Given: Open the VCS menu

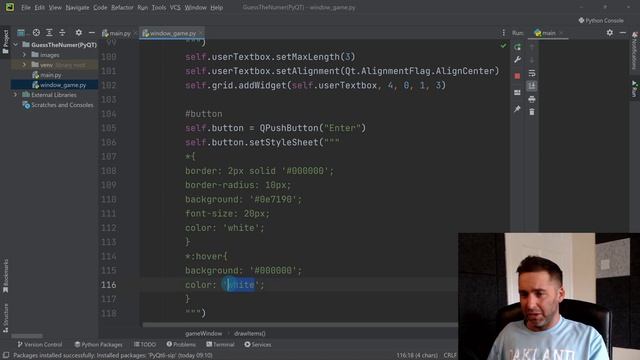Looking at the screenshot, I should pyautogui.click(x=175, y=7).
